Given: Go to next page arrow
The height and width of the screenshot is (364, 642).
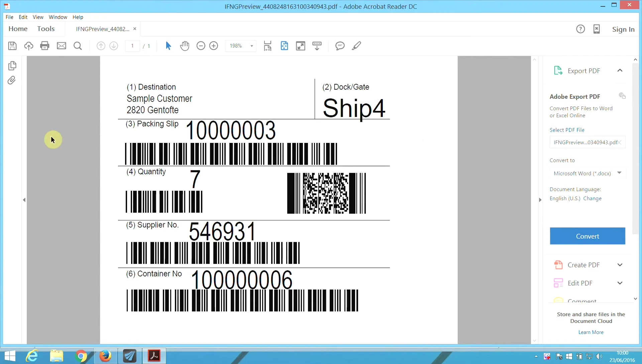Looking at the screenshot, I should coord(114,46).
